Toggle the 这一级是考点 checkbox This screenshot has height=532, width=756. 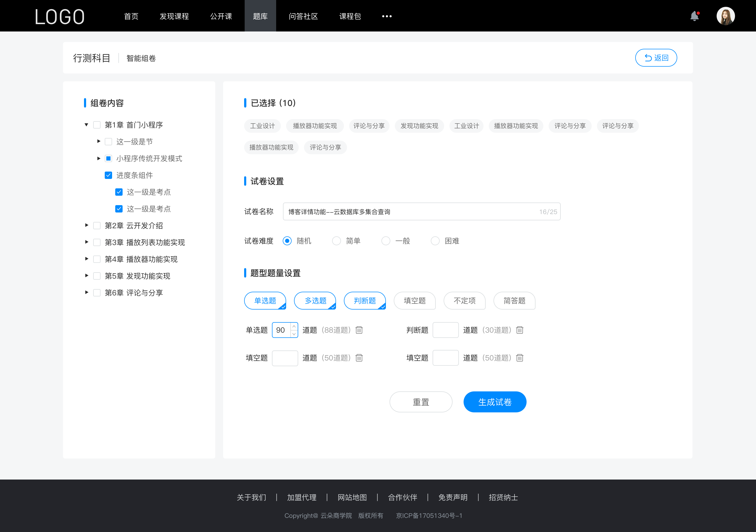[x=118, y=192]
